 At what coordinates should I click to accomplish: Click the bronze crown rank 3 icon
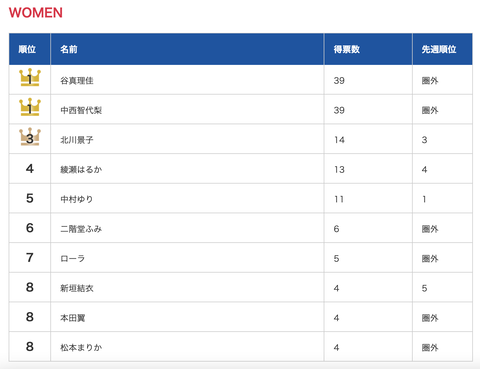[30, 137]
